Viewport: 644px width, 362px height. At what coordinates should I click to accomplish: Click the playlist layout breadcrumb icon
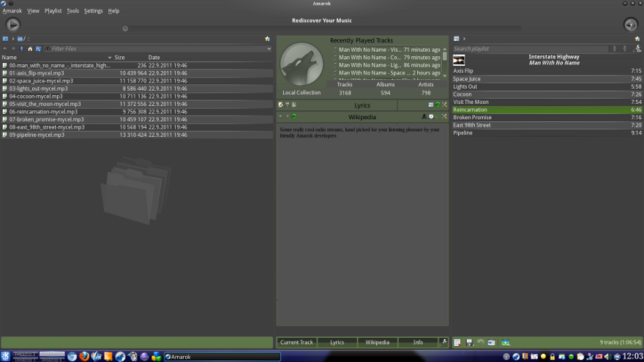click(x=457, y=39)
